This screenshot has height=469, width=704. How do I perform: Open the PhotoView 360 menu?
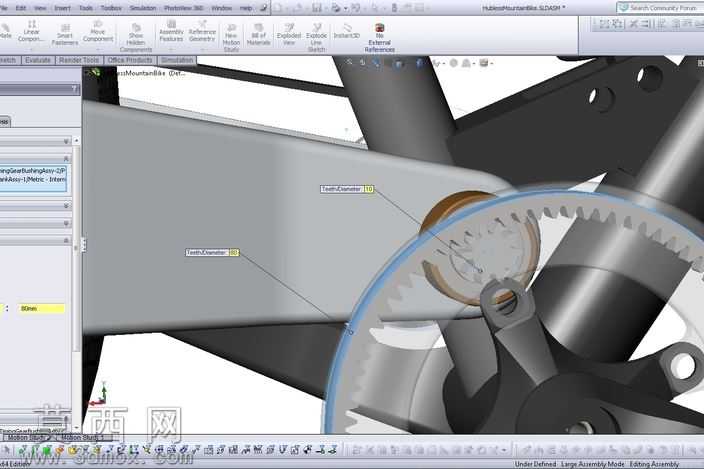click(x=183, y=8)
